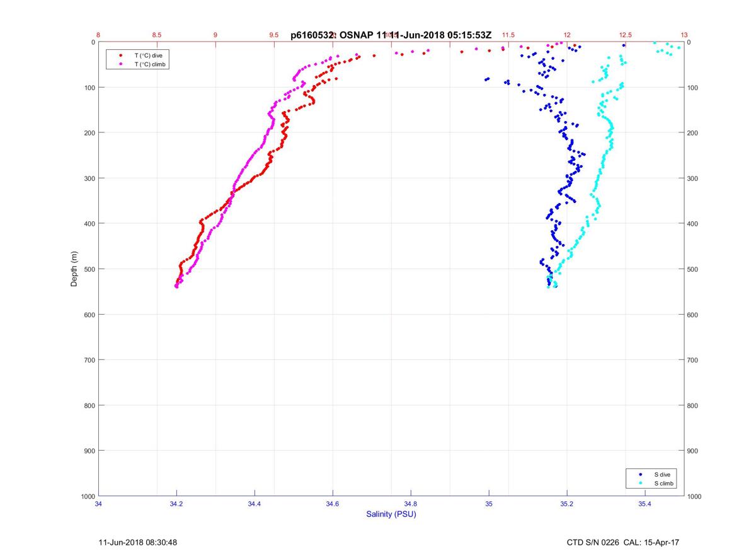Click the left depth tick label 500

coord(89,269)
